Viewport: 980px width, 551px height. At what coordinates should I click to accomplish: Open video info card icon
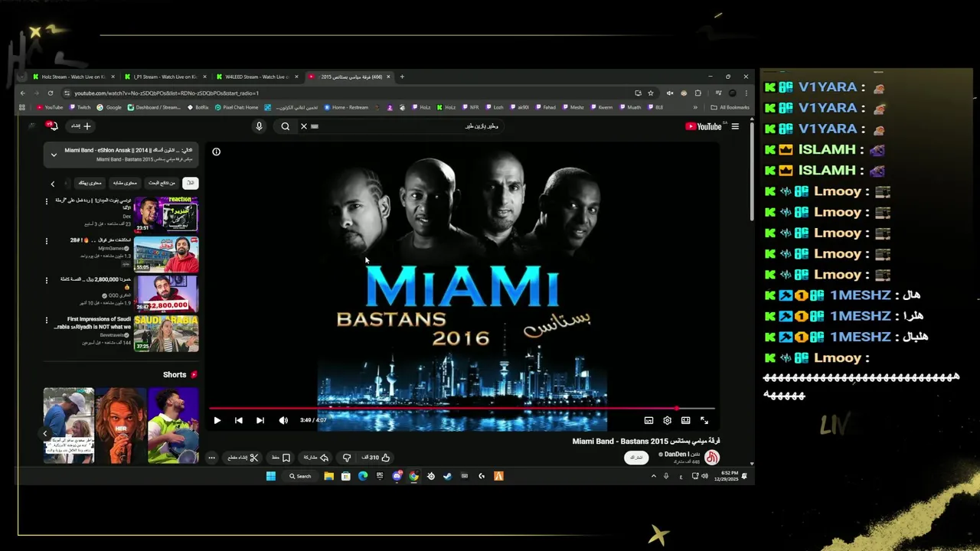tap(217, 152)
